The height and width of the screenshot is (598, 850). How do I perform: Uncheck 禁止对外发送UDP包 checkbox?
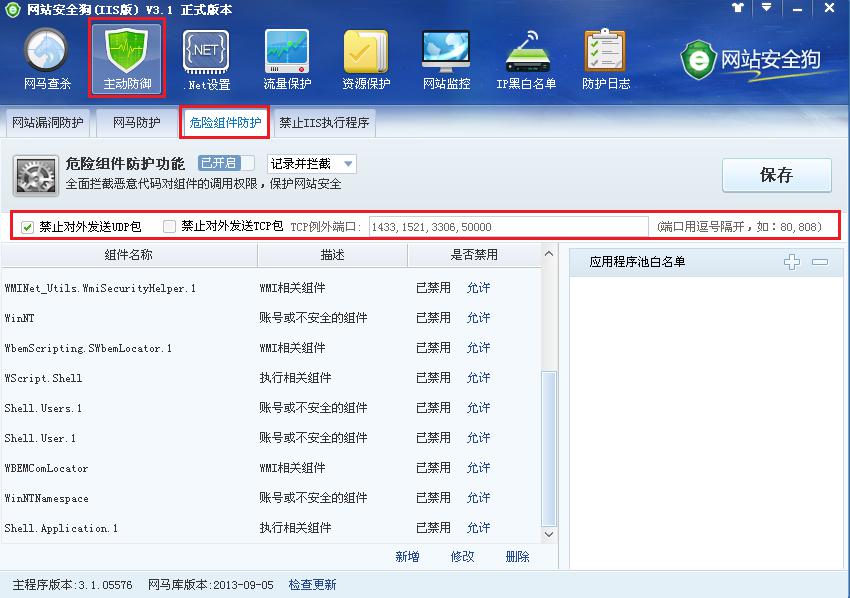tap(28, 227)
